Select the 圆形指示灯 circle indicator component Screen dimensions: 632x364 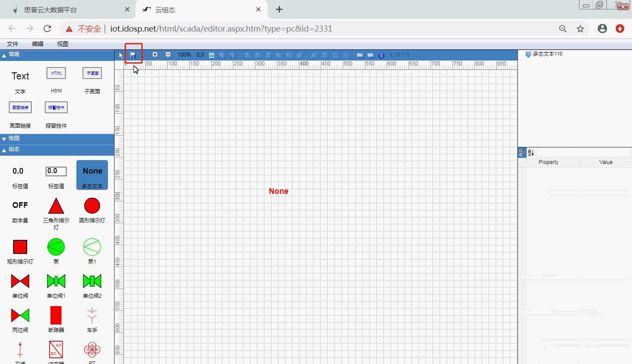[x=92, y=206]
